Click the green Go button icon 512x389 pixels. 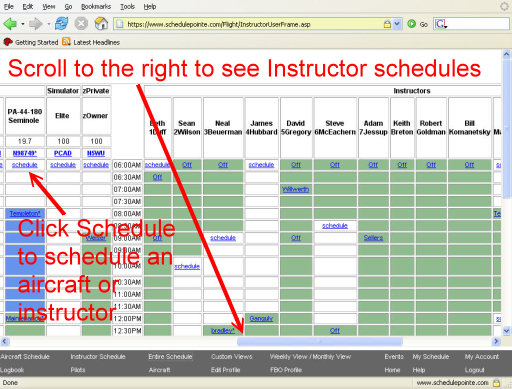click(412, 24)
